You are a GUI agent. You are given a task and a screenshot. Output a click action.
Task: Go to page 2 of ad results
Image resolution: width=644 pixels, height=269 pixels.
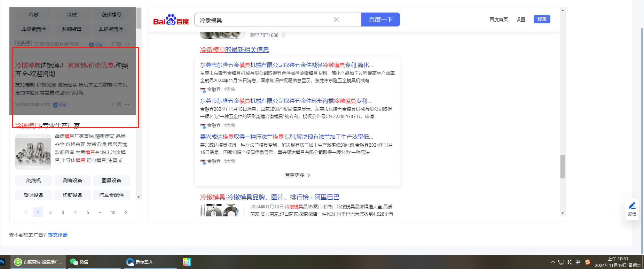point(50,212)
